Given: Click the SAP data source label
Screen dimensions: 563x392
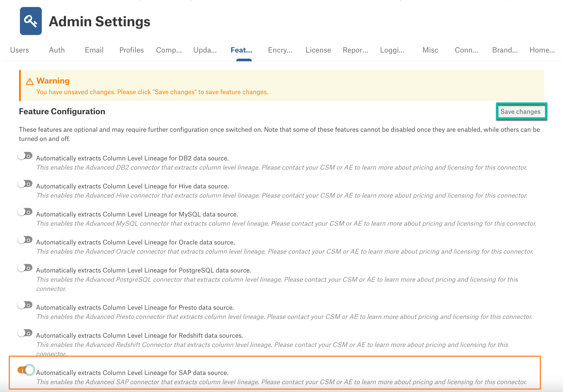Looking at the screenshot, I should click(x=132, y=373).
